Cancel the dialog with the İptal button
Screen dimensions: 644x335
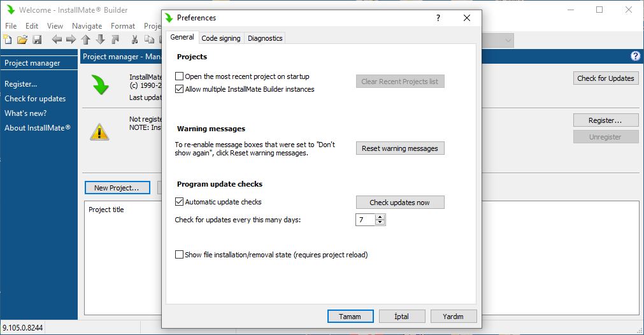coord(402,317)
